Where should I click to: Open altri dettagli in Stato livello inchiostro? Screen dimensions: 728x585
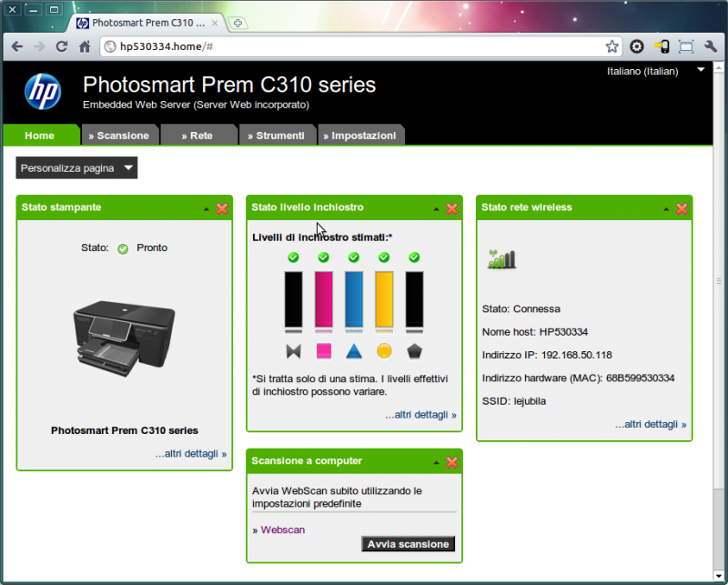(420, 415)
